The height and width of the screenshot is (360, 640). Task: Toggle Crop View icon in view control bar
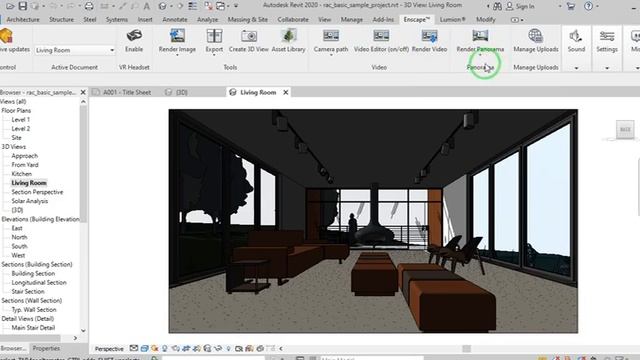click(x=186, y=349)
